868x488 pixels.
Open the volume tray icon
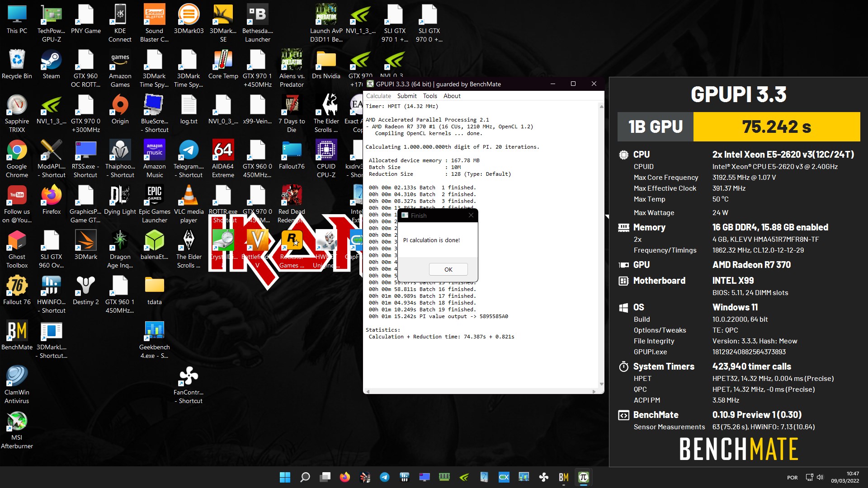point(820,477)
